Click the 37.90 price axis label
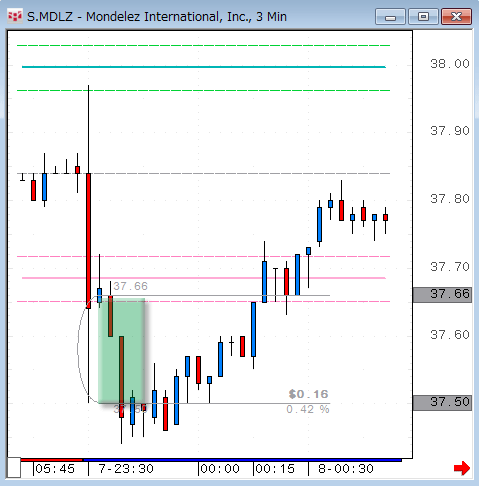 click(x=450, y=131)
